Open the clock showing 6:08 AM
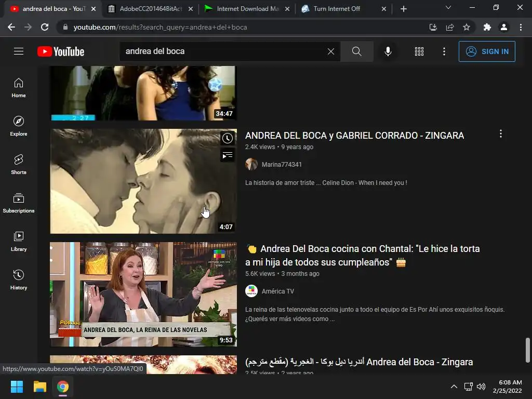 click(x=507, y=387)
